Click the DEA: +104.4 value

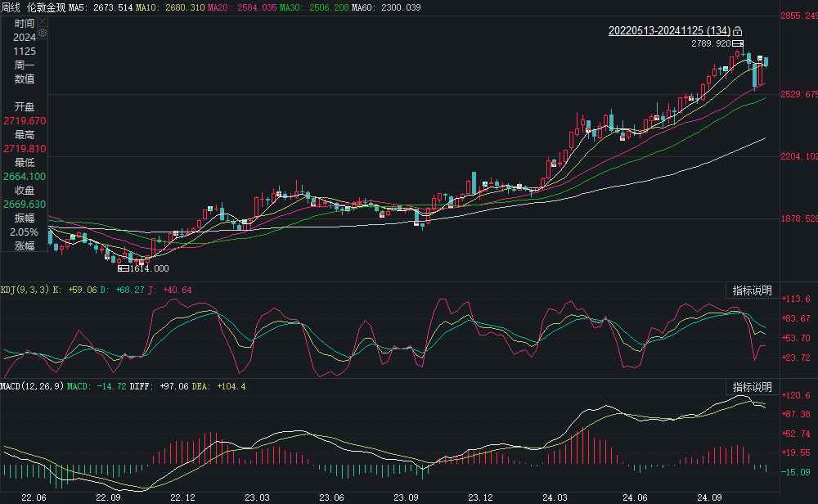click(x=218, y=386)
